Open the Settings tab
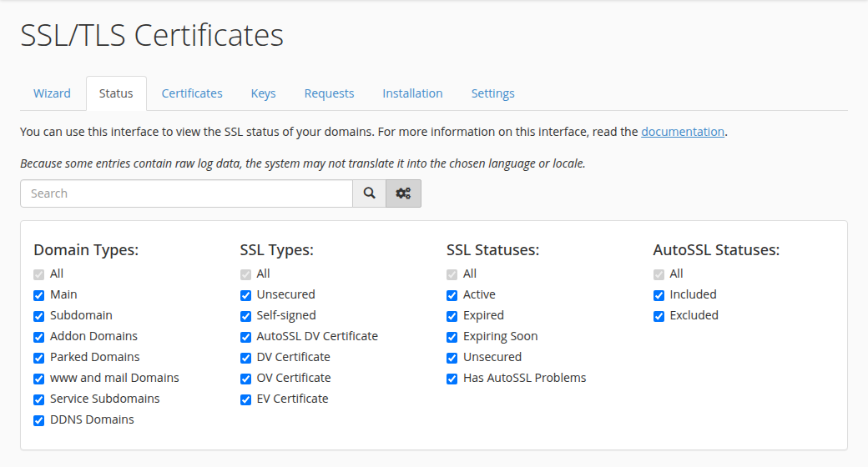The image size is (868, 467). click(x=492, y=93)
